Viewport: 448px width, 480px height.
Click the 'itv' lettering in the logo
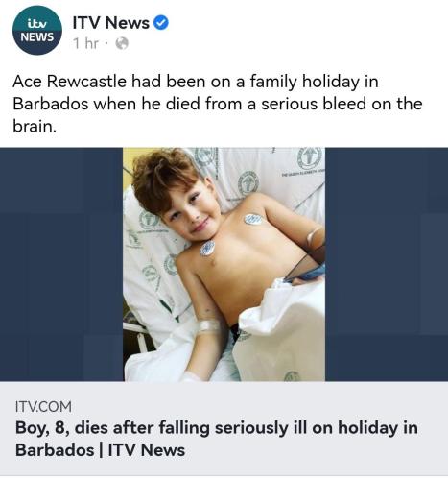(37, 23)
